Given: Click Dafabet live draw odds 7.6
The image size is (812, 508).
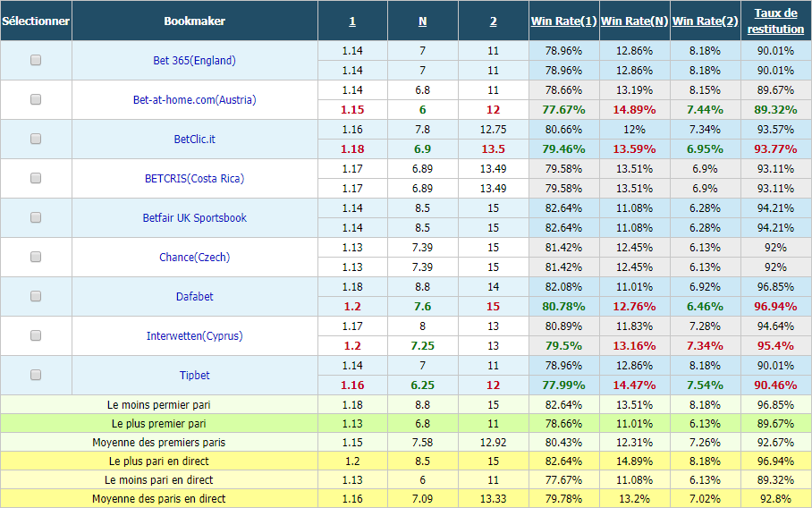Looking at the screenshot, I should [423, 307].
